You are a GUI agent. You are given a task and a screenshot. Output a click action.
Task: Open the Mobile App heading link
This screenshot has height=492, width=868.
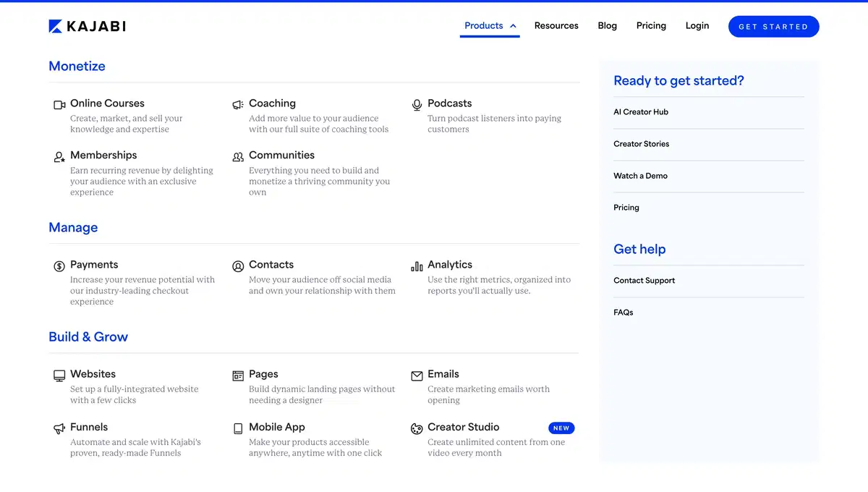277,427
